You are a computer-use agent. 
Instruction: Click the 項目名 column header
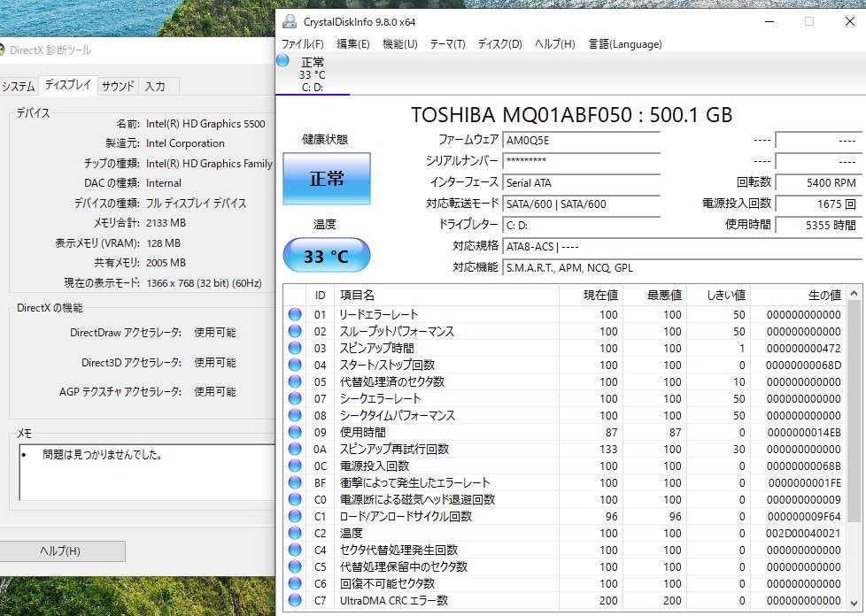point(446,296)
